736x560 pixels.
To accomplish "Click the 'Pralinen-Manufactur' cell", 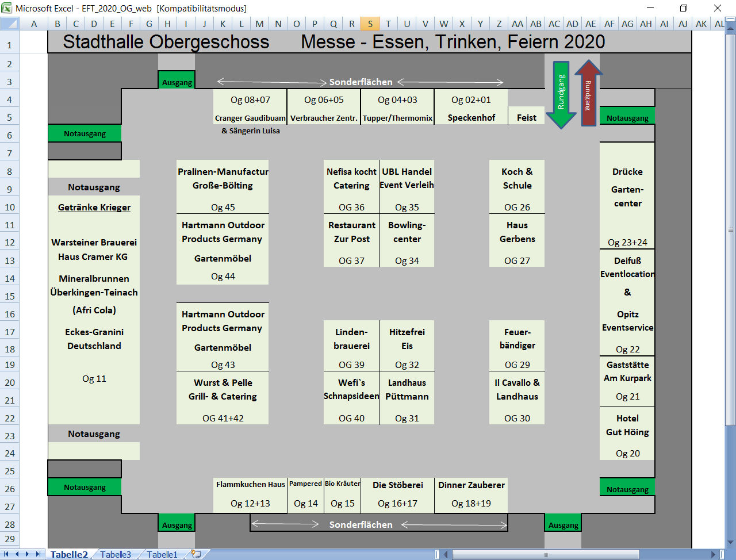I will click(223, 172).
